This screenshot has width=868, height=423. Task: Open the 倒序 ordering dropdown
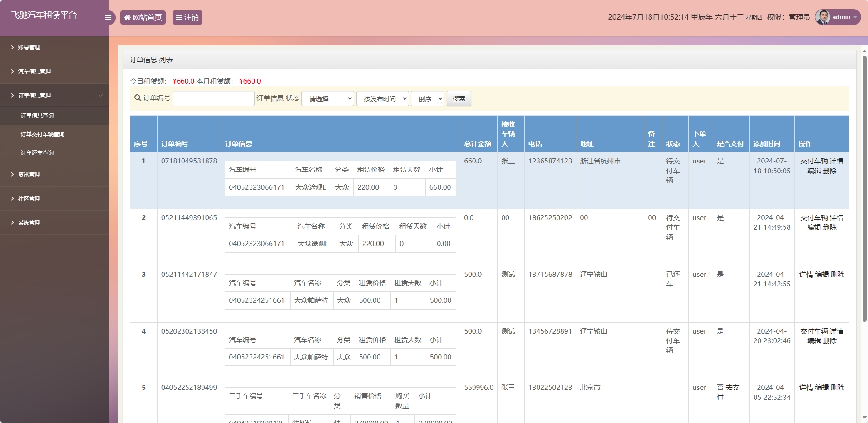[427, 98]
